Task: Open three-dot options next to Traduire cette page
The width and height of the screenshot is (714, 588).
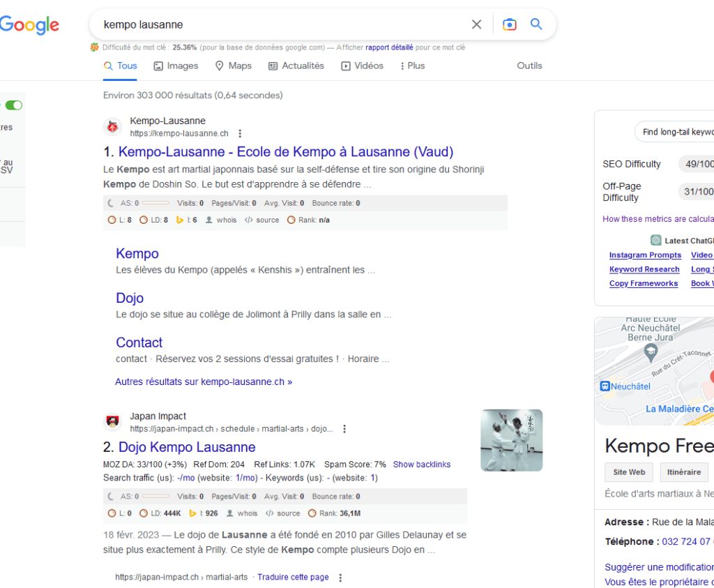Action: (340, 577)
